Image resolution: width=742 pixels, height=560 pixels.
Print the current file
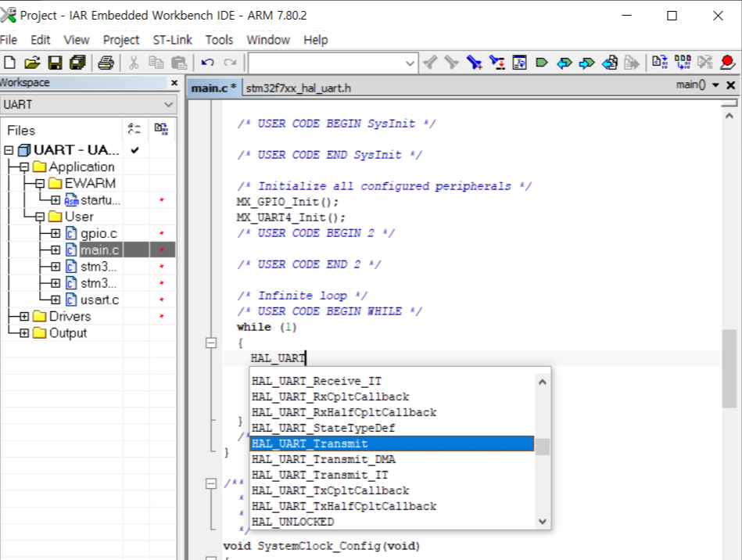click(106, 63)
